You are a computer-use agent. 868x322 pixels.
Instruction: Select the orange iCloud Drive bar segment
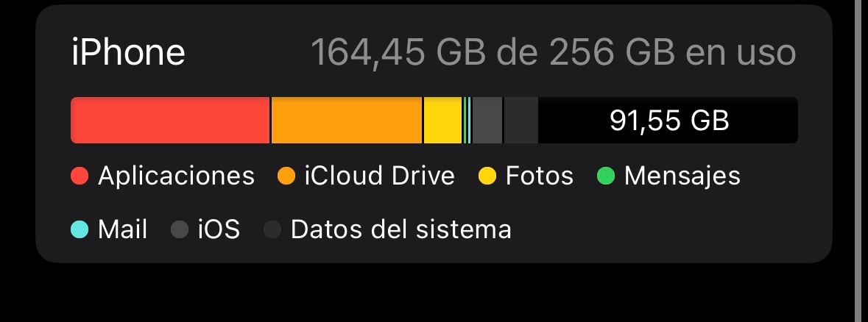pyautogui.click(x=347, y=121)
